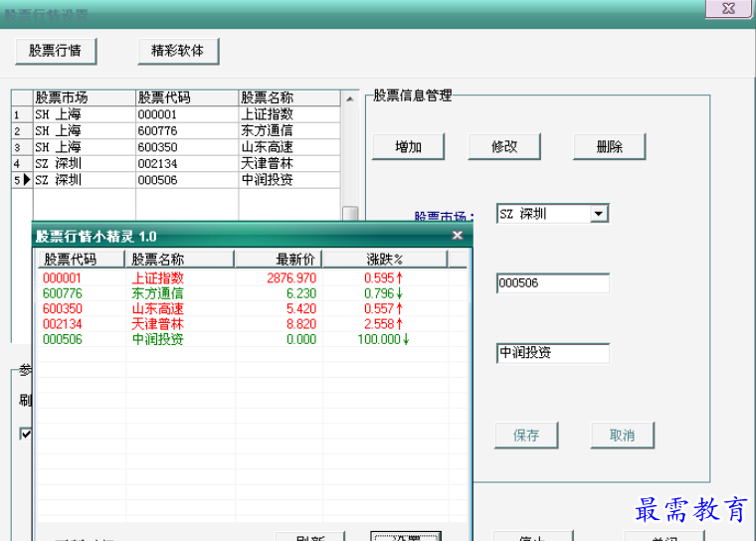The image size is (756, 541).
Task: Click name 山东高速 in the settings table
Action: (289, 147)
